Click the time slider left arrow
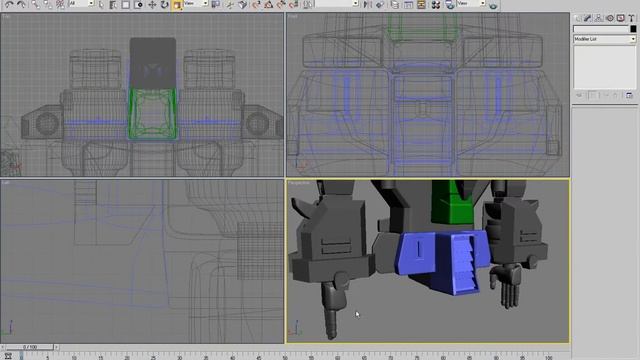The width and height of the screenshot is (640, 360). click(x=3, y=347)
